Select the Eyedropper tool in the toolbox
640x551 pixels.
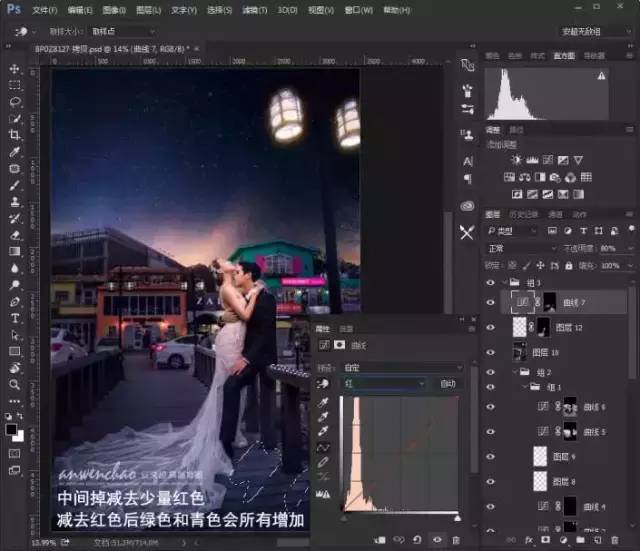point(15,152)
